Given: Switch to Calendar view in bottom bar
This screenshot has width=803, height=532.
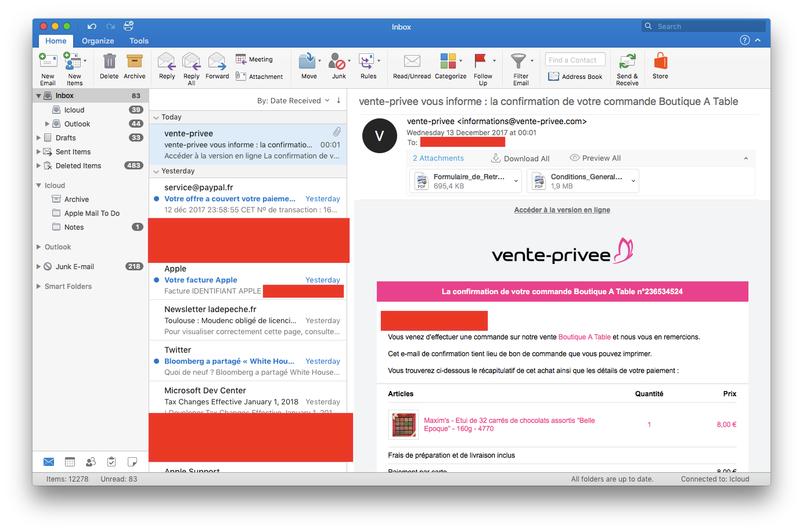Looking at the screenshot, I should 70,462.
